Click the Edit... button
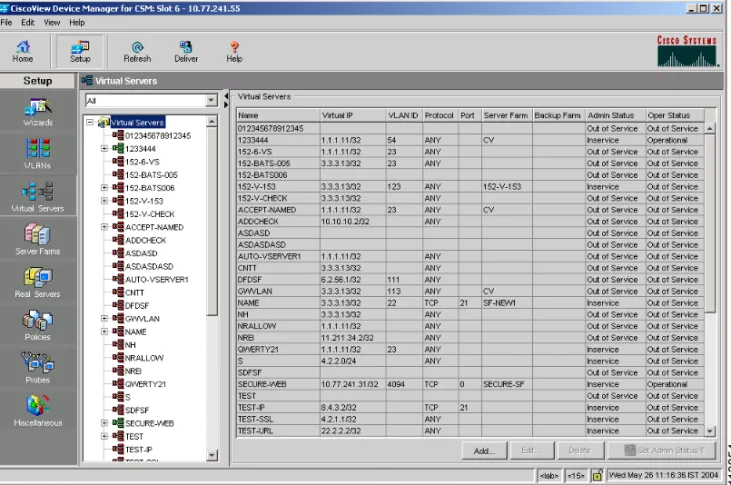 (531, 450)
